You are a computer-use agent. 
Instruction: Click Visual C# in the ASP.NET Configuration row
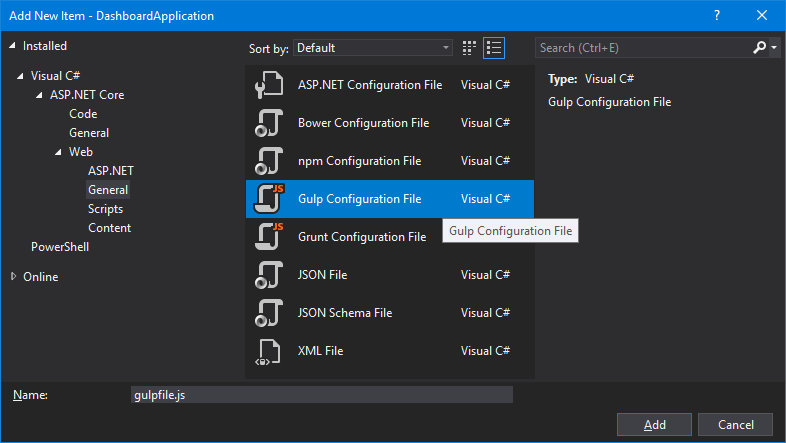click(x=485, y=85)
